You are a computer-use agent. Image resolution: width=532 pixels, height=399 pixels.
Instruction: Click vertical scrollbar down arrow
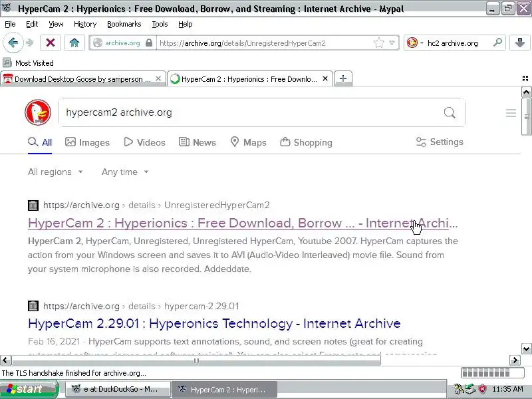coord(526,348)
